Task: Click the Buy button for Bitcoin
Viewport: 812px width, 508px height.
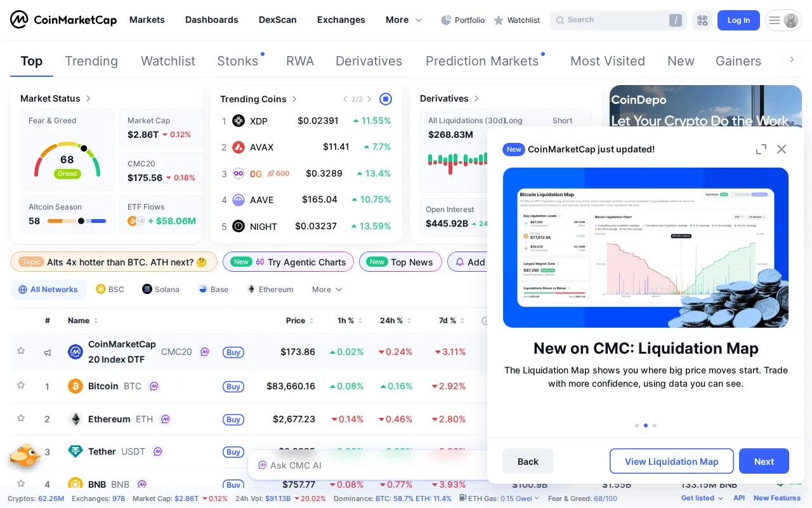Action: [233, 387]
